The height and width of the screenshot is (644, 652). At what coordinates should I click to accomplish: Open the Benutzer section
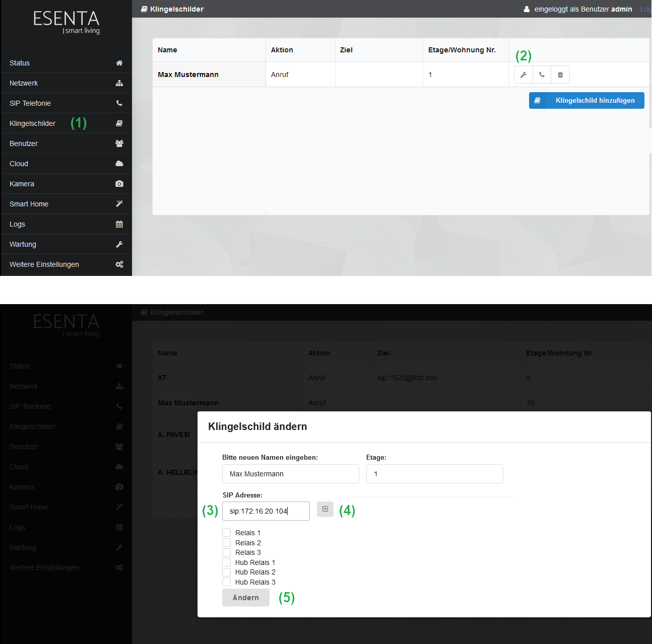(x=67, y=144)
